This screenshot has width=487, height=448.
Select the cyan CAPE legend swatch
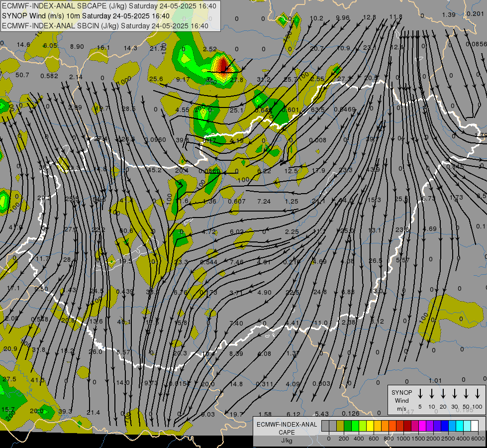click(459, 426)
